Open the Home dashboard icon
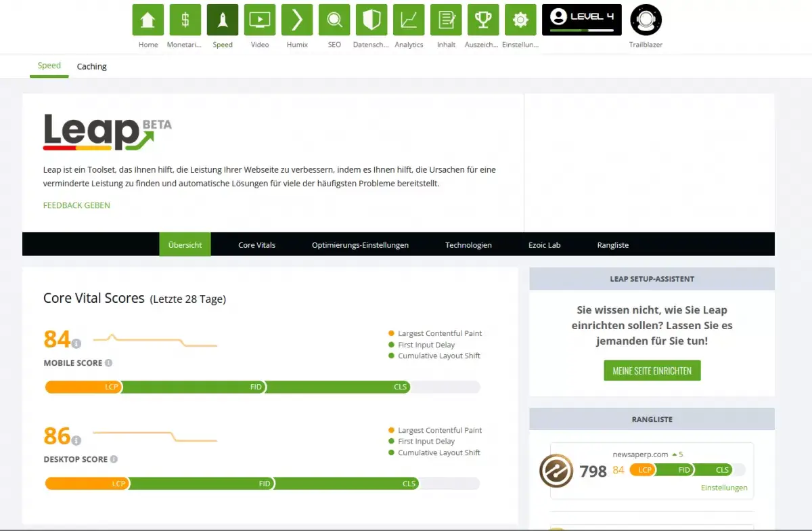The height and width of the screenshot is (531, 812). point(148,20)
